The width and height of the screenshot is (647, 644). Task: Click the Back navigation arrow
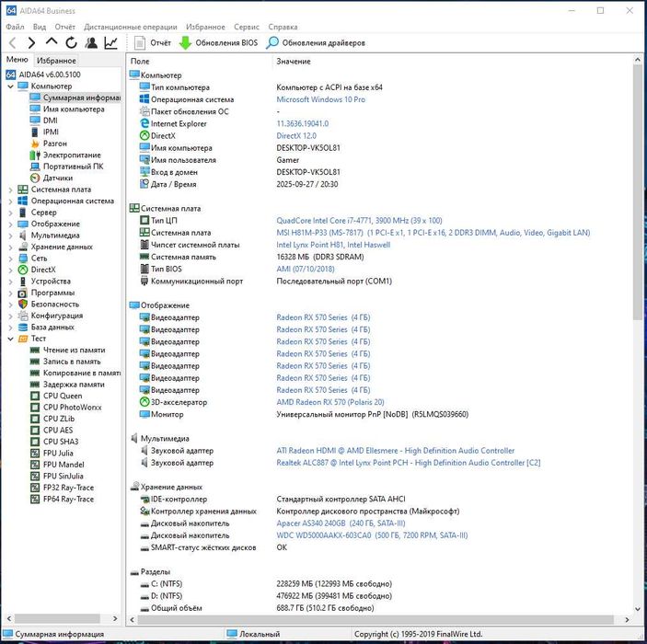[12, 42]
